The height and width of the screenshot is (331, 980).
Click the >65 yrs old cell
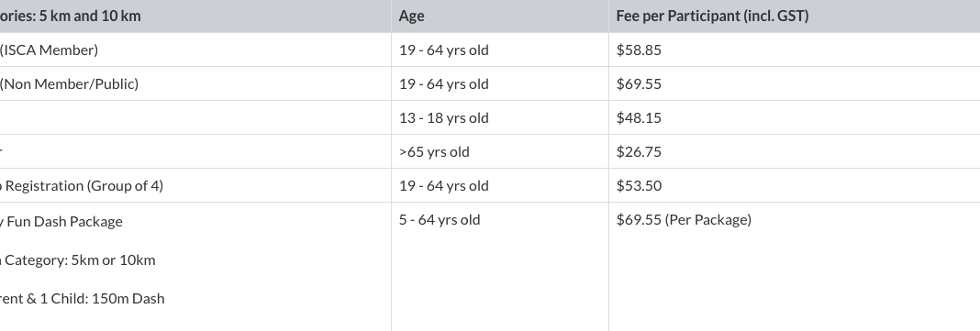pos(434,152)
